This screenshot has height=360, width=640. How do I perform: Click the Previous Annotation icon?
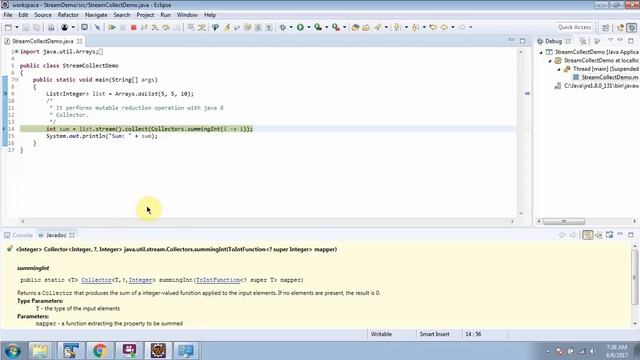coord(415,27)
